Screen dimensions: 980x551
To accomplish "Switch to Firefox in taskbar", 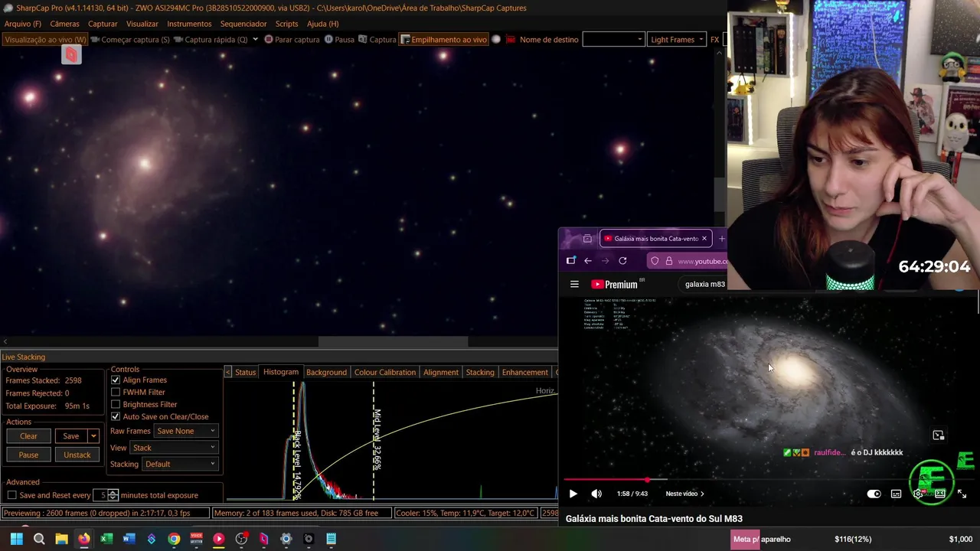I will coord(84,539).
